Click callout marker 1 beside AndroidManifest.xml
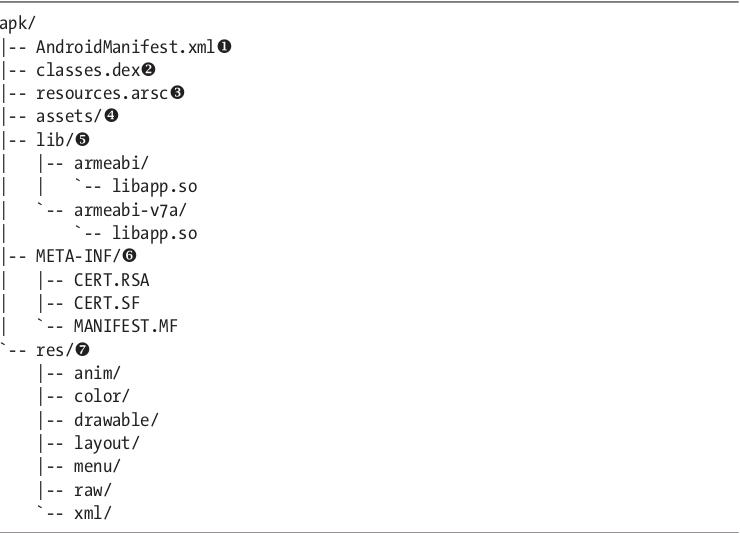 coord(224,47)
